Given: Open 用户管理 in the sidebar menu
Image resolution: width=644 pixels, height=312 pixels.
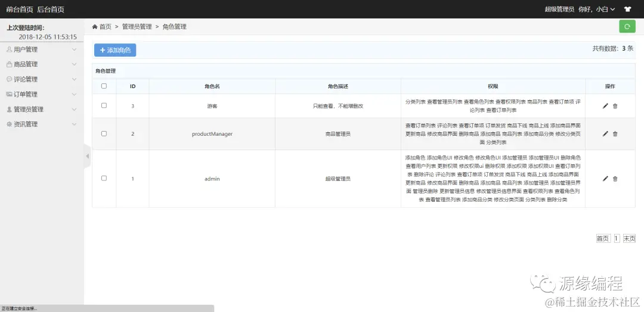Looking at the screenshot, I should click(42, 49).
